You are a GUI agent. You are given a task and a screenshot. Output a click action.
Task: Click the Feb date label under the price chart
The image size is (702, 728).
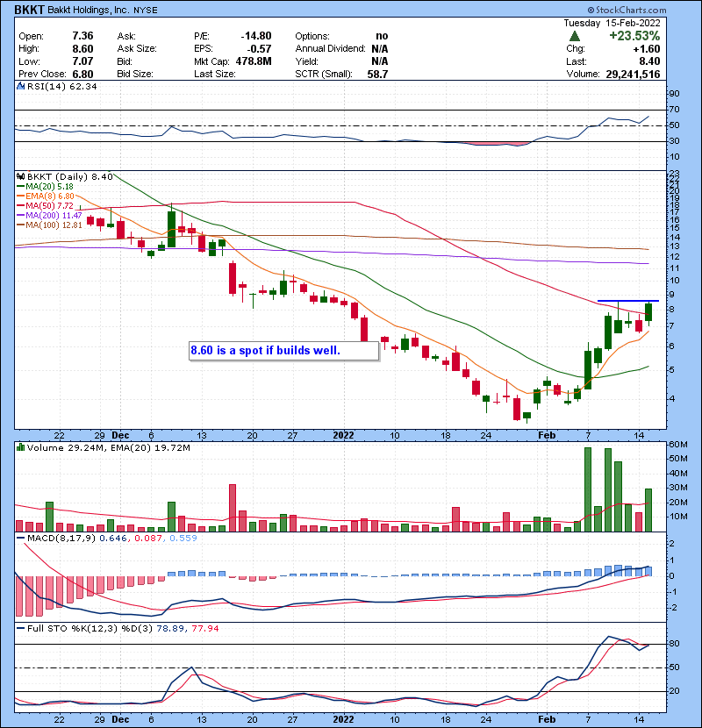tap(547, 436)
